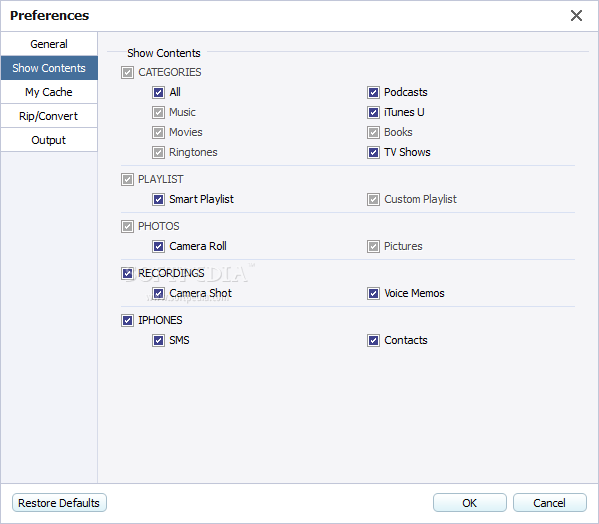
Task: Open the General preferences tab
Action: pos(49,44)
